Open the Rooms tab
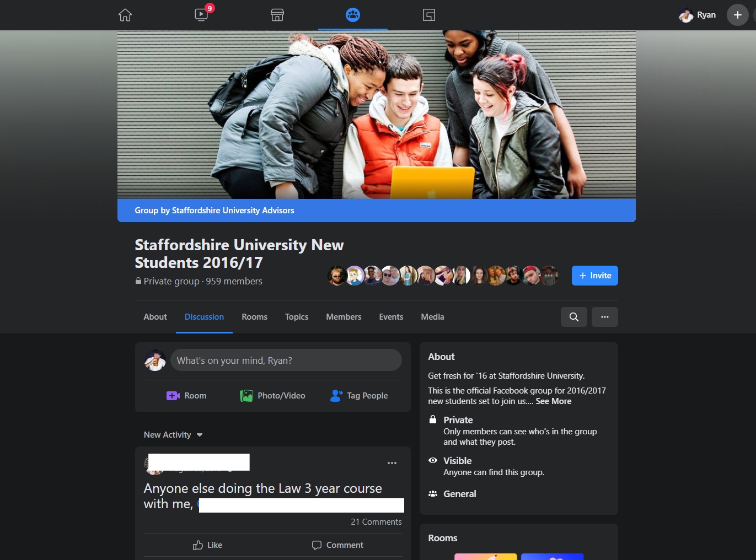Image resolution: width=756 pixels, height=560 pixels. click(x=254, y=317)
